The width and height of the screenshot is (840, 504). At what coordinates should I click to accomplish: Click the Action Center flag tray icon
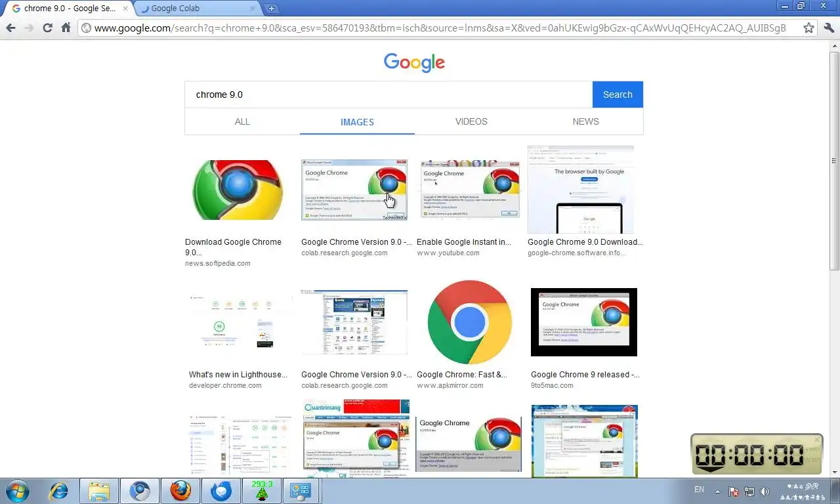(734, 491)
